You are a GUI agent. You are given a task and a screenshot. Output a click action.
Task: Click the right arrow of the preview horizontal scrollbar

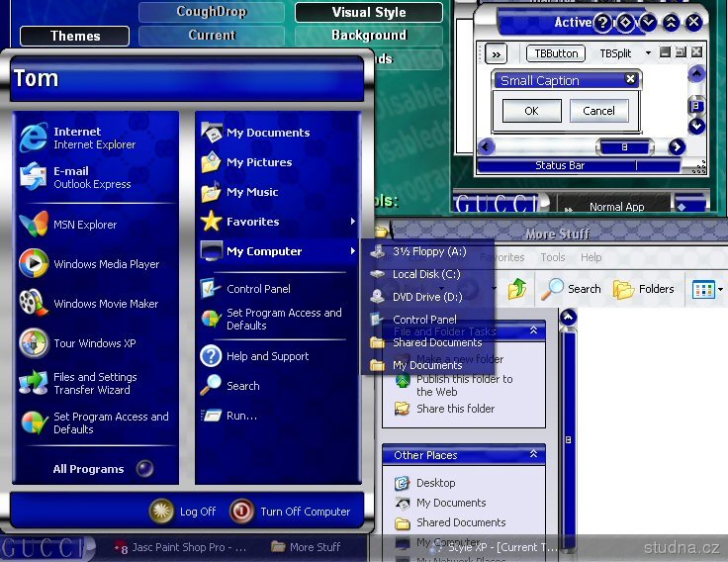pos(677,147)
